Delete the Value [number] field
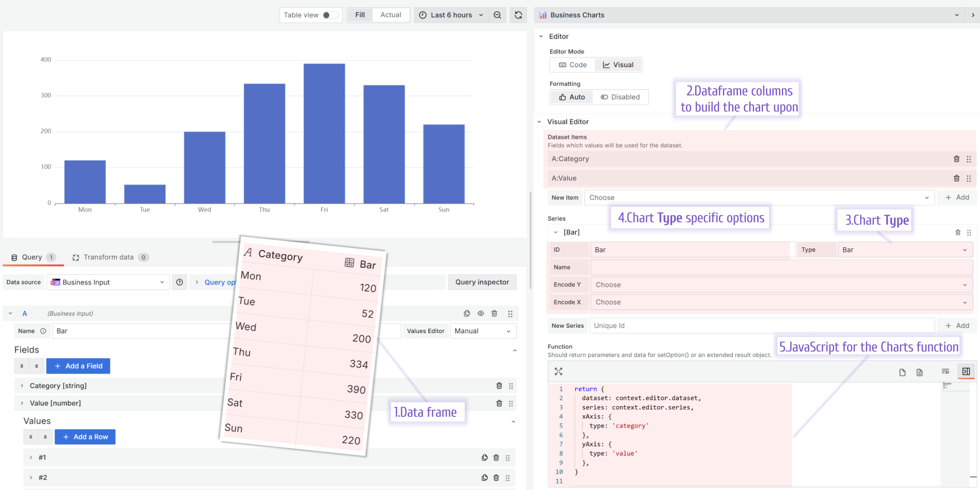 (x=499, y=403)
